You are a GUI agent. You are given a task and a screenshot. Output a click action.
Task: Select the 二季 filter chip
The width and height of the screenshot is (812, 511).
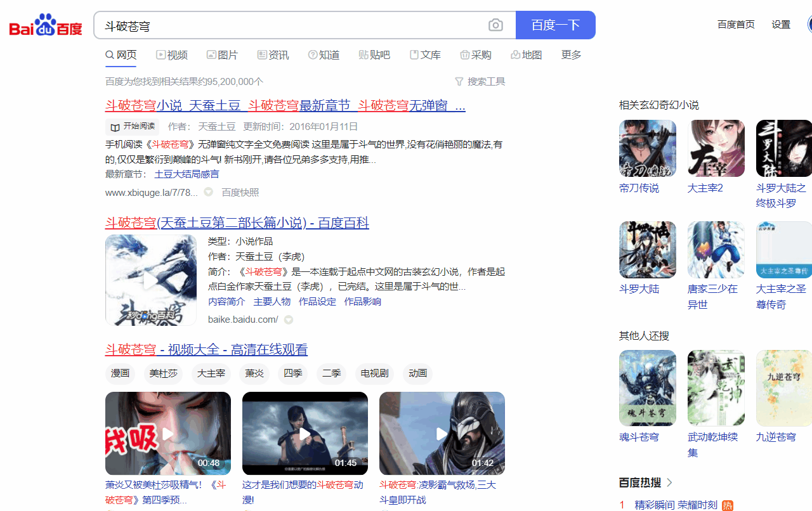[331, 373]
